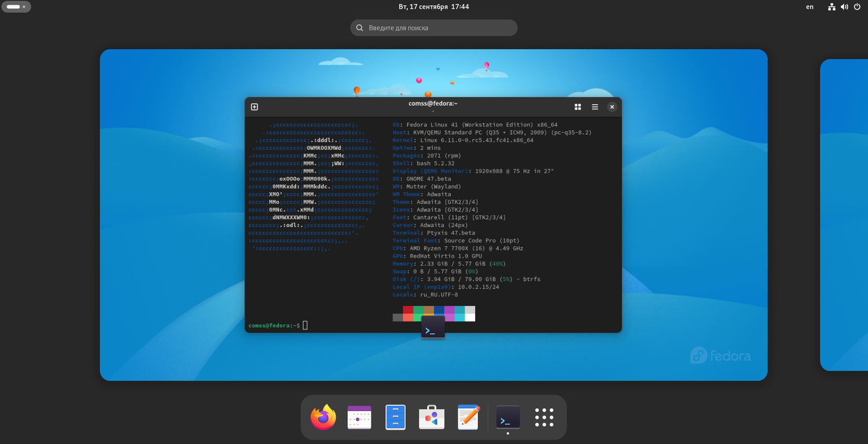This screenshot has width=868, height=444.
Task: Click the 'Local IP (enp1s0)' line
Action: [x=446, y=287]
